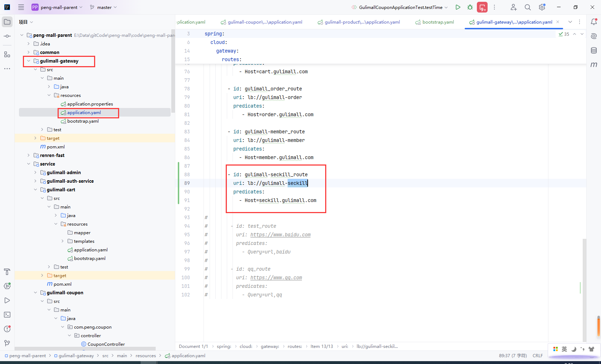Open the main menu hamburger icon
This screenshot has height=364, width=601.
[21, 7]
